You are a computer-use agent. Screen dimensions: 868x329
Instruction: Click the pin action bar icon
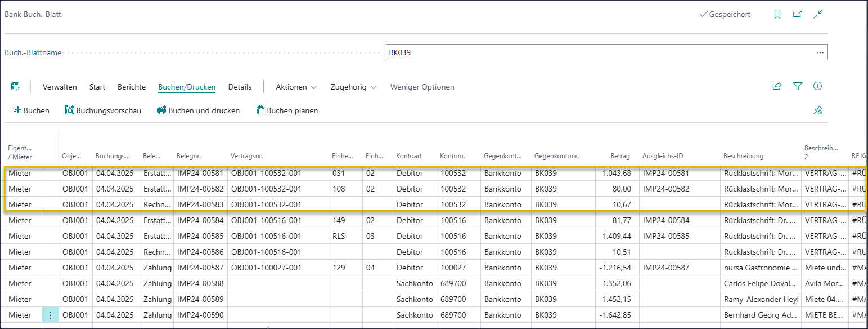point(818,110)
